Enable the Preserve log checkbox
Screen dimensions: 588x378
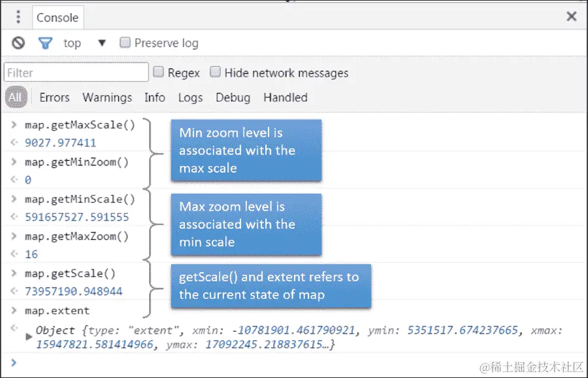[x=125, y=42]
